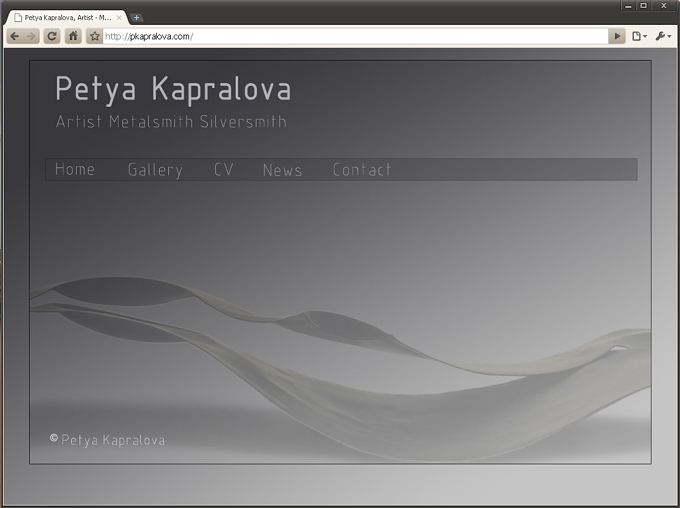Click the Petya Kapralova site title

(173, 89)
